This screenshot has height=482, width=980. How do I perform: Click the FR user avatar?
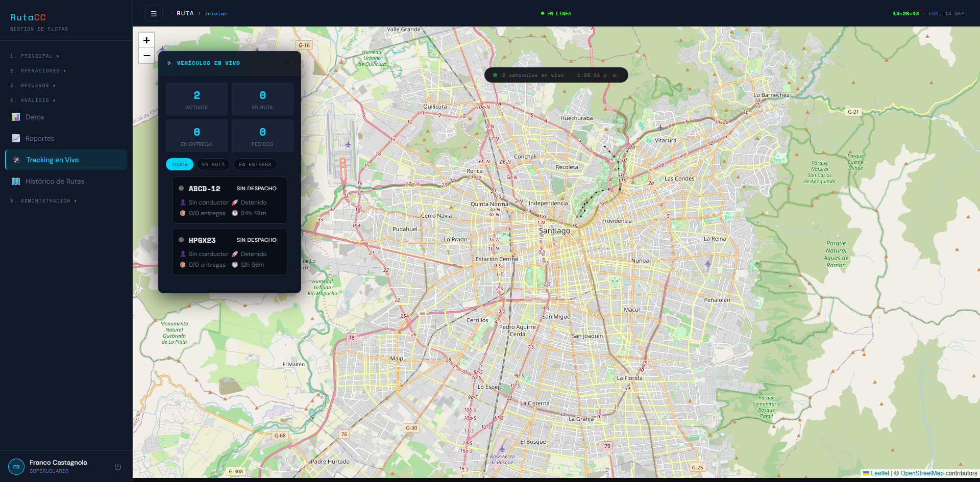point(16,467)
